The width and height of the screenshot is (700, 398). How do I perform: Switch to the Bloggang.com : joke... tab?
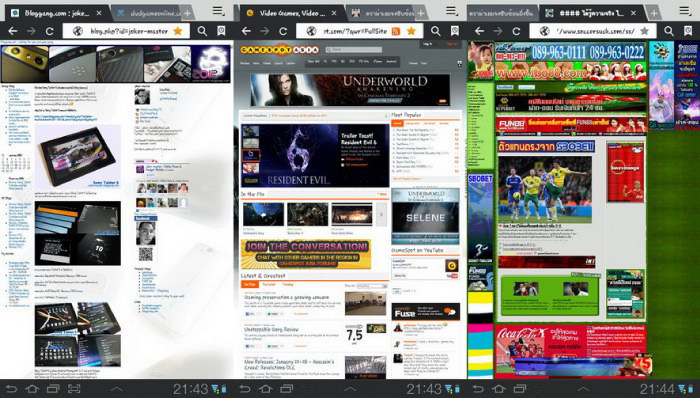tap(56, 13)
